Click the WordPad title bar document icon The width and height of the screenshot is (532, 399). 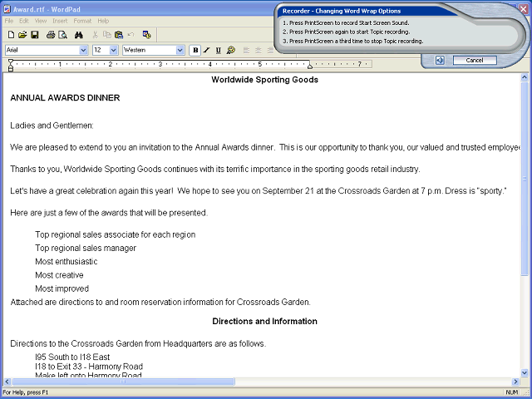pyautogui.click(x=7, y=9)
